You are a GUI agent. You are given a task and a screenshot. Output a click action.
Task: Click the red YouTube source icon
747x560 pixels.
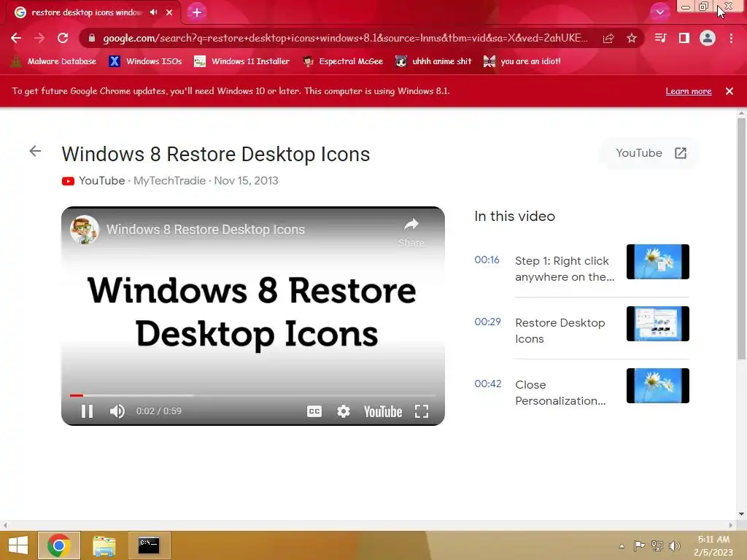[68, 181]
